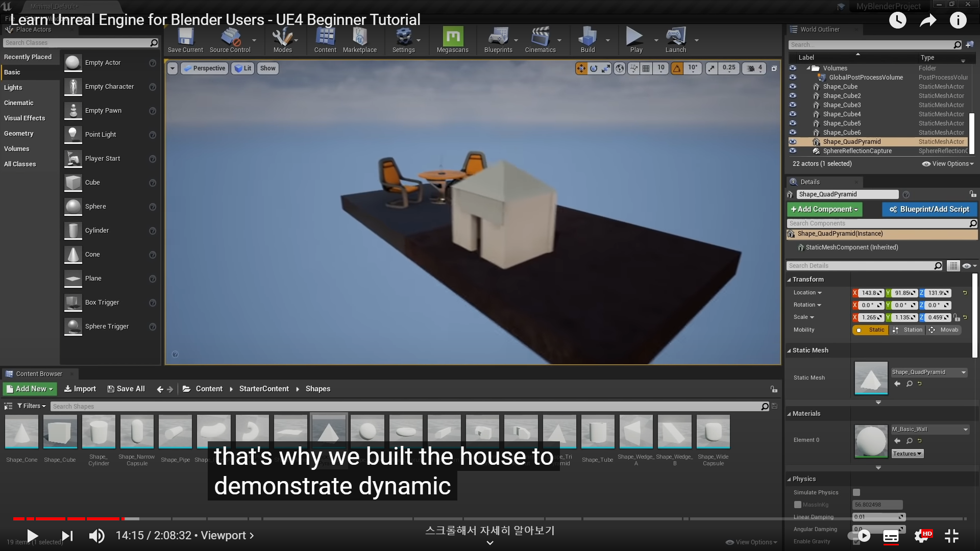Open the Add Component dropdown
The height and width of the screenshot is (551, 980).
[824, 209]
